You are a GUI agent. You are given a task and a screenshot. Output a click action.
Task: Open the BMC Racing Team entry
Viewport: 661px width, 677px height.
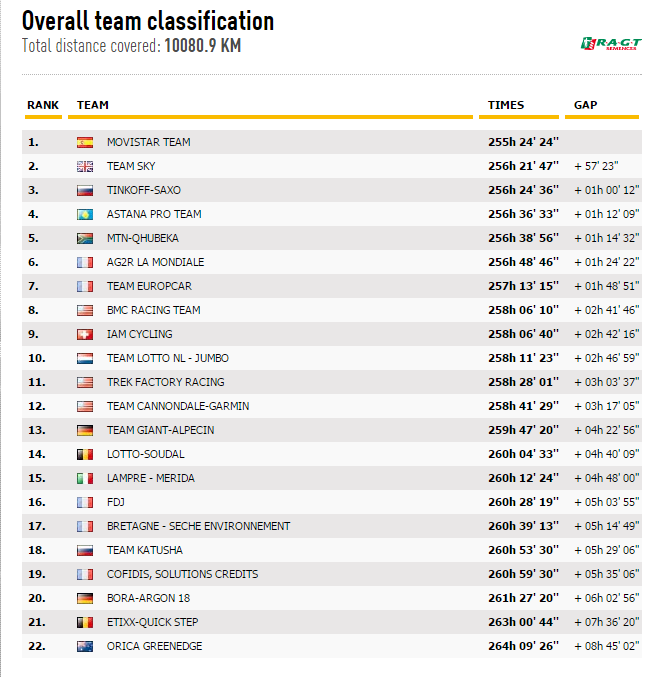[x=153, y=310]
